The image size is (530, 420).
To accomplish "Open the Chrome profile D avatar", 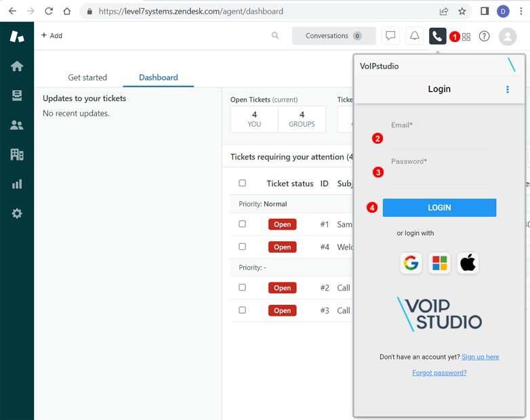I will [x=503, y=11].
